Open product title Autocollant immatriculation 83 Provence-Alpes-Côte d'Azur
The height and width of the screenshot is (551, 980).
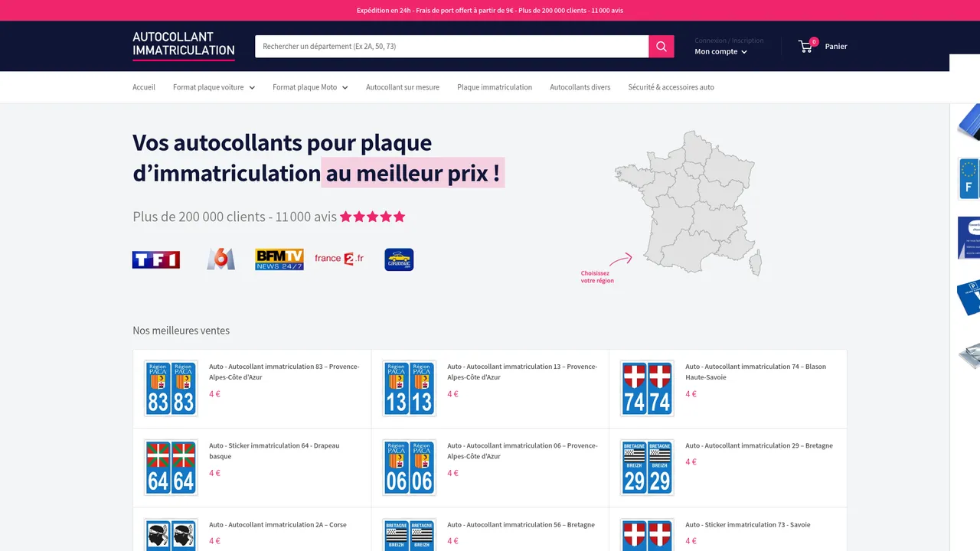click(x=284, y=372)
